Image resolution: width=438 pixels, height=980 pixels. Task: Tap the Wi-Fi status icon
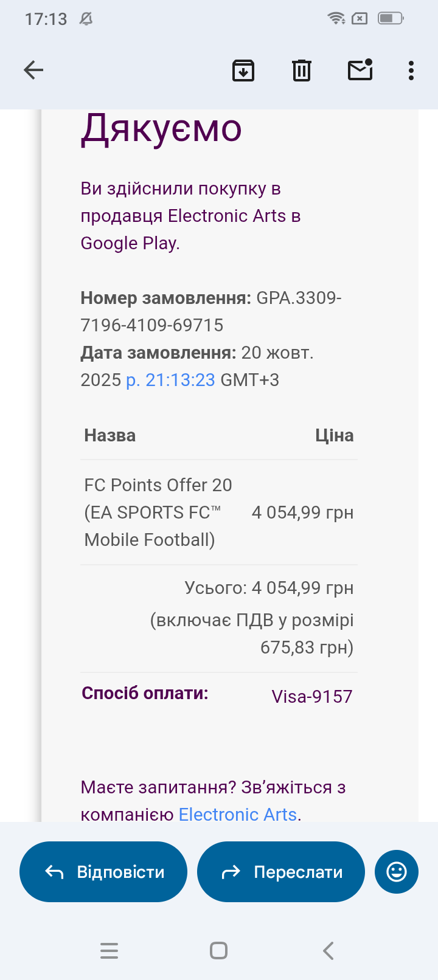[x=336, y=18]
